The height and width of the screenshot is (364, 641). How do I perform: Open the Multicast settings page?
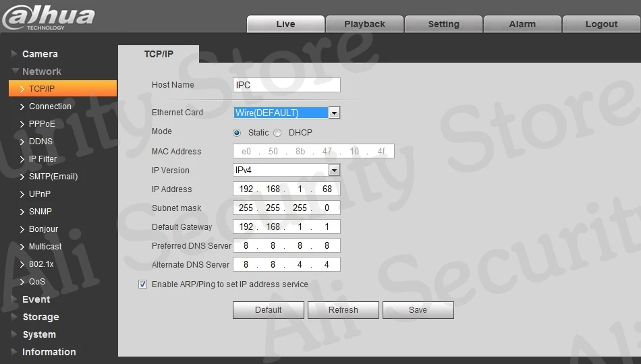point(45,247)
